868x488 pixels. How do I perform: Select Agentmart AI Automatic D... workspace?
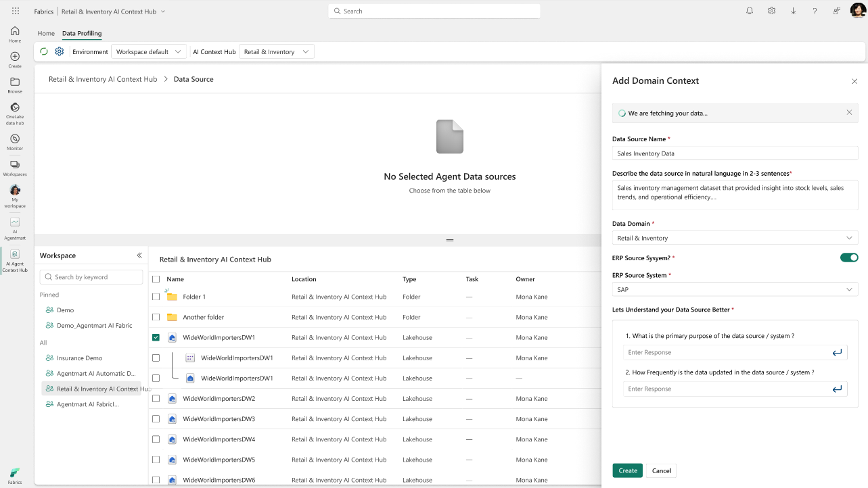[x=91, y=373]
